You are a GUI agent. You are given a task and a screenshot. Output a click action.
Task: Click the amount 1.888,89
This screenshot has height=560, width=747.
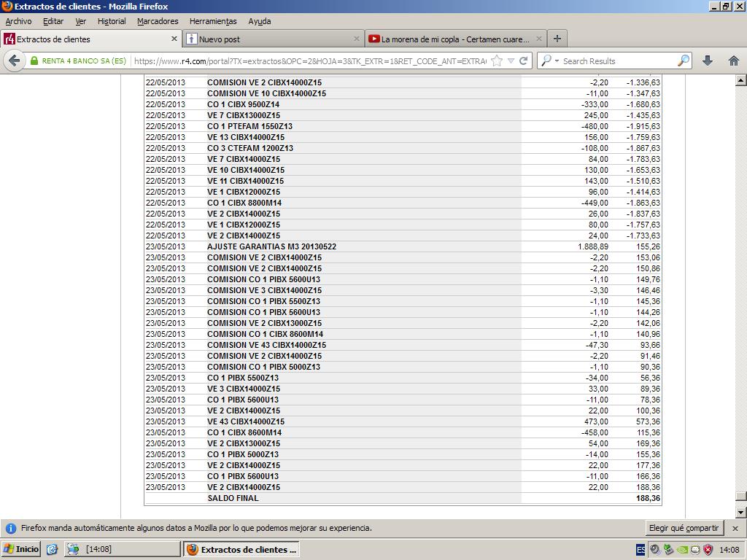592,246
